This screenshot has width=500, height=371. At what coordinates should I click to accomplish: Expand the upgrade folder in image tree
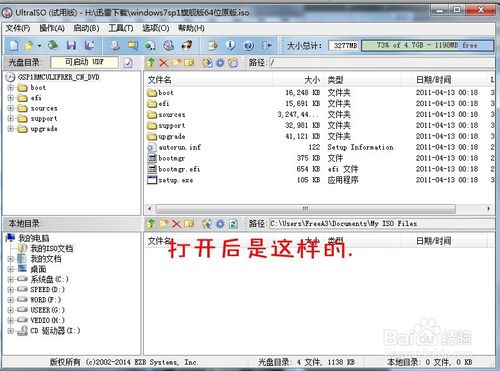(x=11, y=129)
